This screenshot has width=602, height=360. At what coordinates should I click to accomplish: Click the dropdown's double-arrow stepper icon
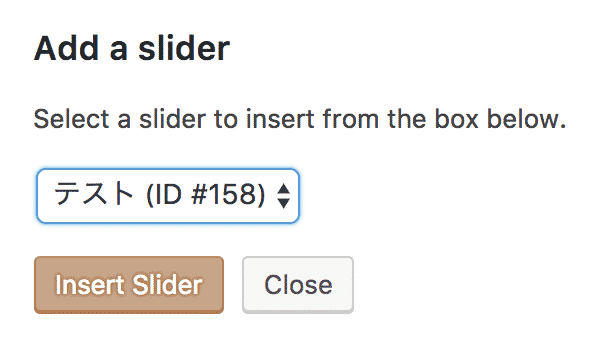coord(283,196)
